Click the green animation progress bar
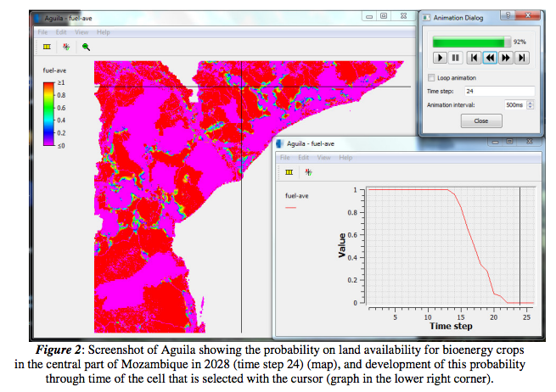 point(472,42)
